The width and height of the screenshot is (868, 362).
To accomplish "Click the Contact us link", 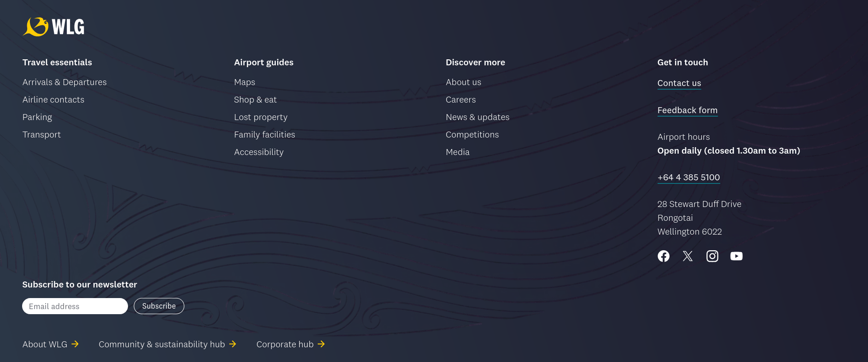I will click(679, 83).
